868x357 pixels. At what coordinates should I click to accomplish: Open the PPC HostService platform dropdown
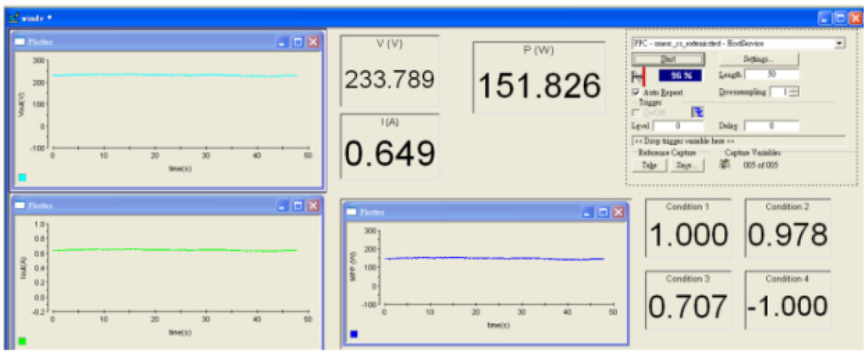click(839, 42)
